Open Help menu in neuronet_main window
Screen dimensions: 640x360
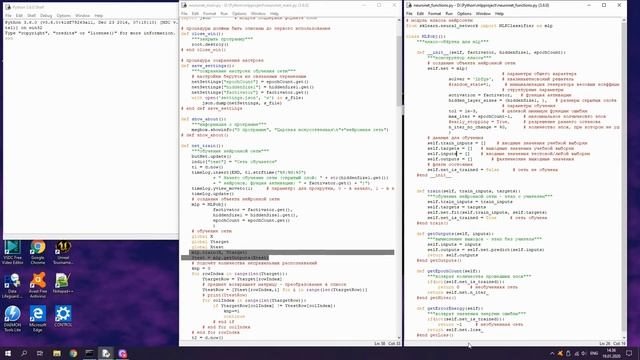pyautogui.click(x=274, y=13)
